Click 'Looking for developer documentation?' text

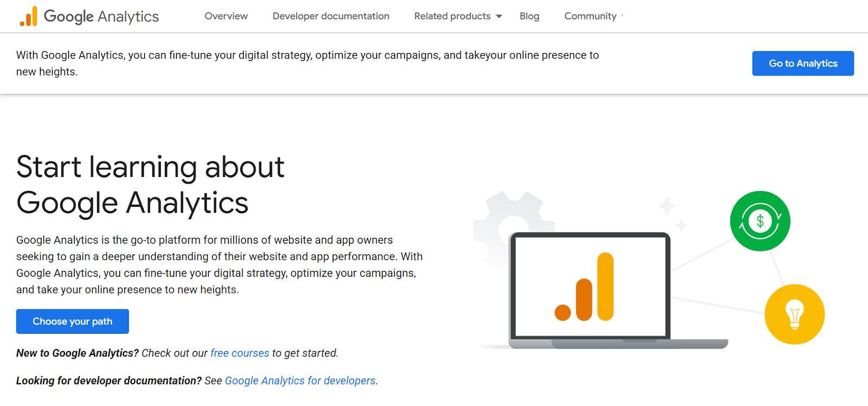109,381
